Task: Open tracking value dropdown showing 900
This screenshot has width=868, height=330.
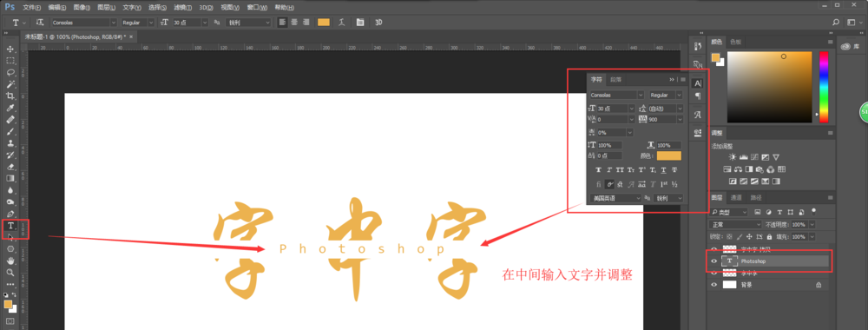Action: coord(680,120)
